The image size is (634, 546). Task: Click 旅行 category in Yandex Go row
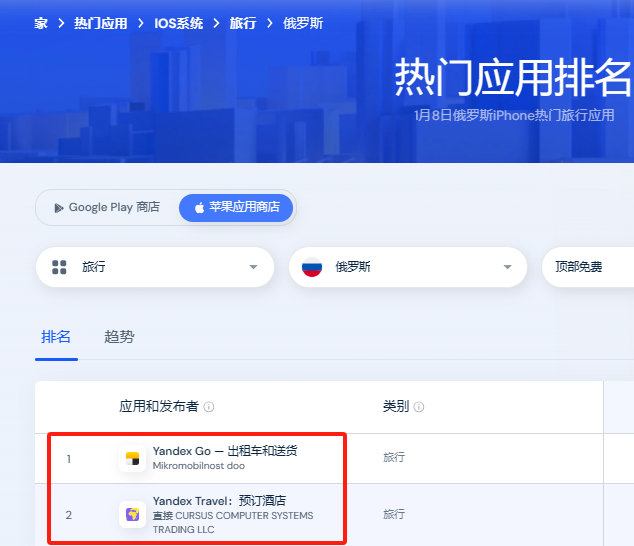[394, 457]
